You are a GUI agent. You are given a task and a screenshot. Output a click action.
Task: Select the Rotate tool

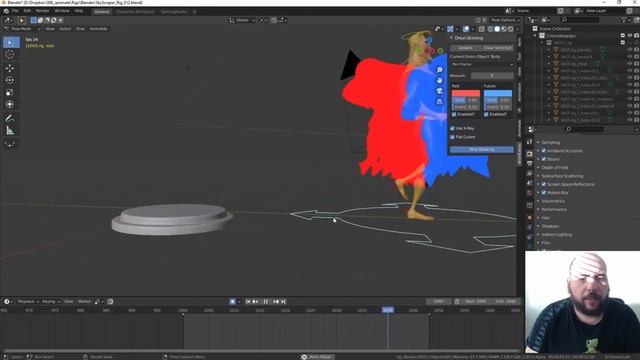click(10, 80)
